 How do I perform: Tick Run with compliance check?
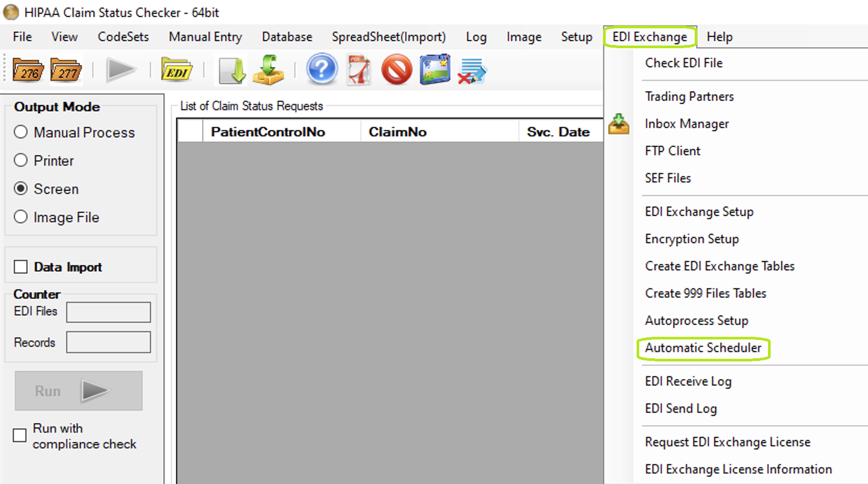point(20,435)
